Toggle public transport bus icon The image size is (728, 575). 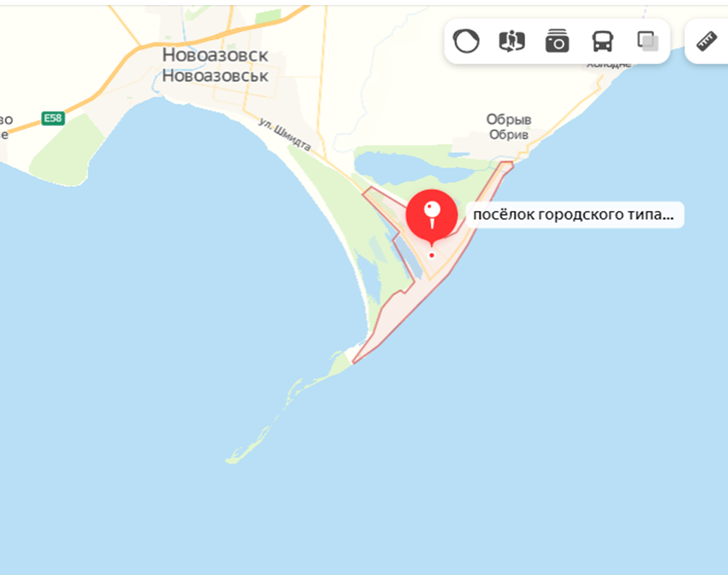coord(603,42)
